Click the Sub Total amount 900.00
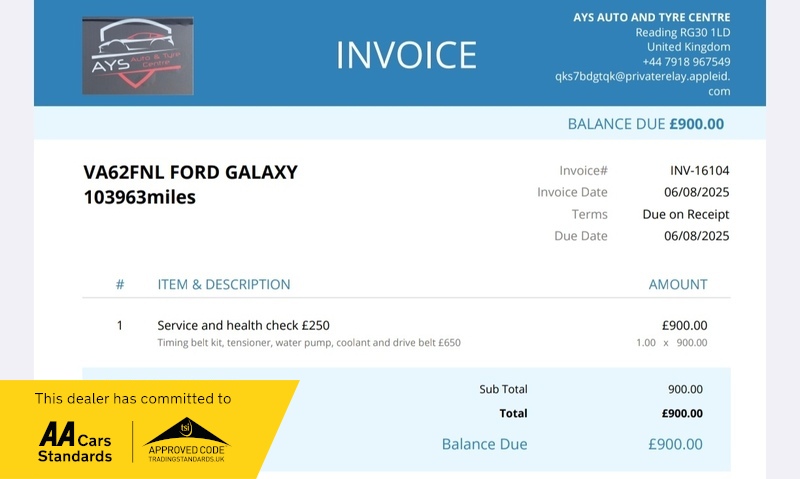Screen dimensions: 800x479 (x=685, y=389)
